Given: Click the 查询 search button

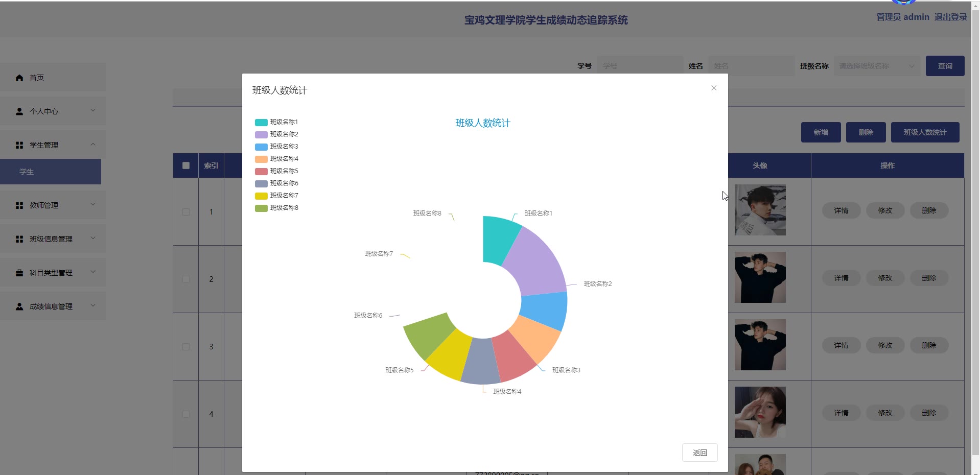Looking at the screenshot, I should tap(945, 66).
